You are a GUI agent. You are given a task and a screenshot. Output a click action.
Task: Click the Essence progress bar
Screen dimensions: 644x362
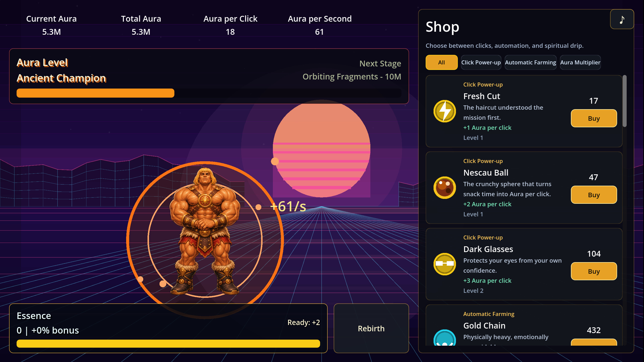click(168, 343)
